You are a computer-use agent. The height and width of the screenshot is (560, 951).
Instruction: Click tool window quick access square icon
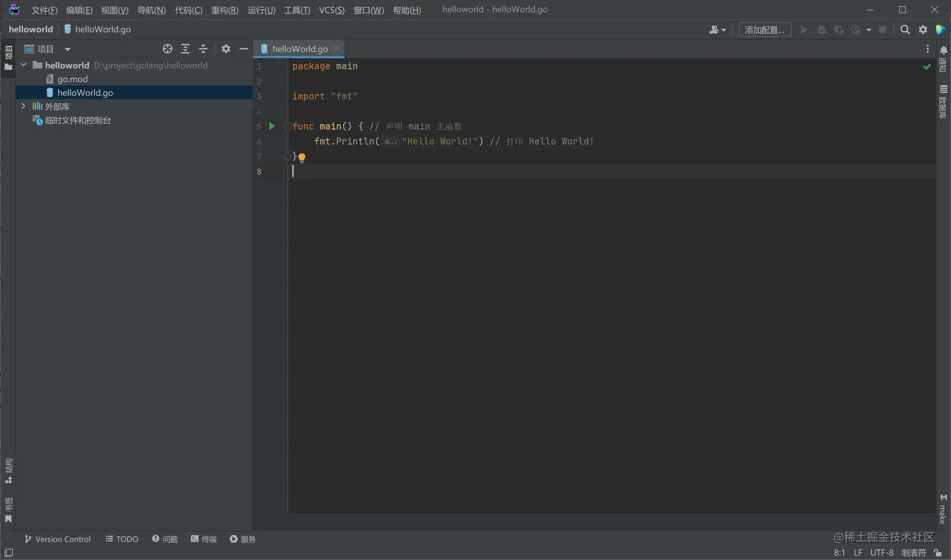click(x=9, y=553)
